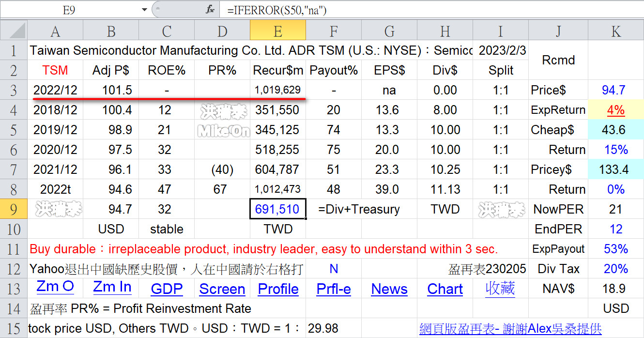The width and height of the screenshot is (644, 338).
Task: Select Price$ value 94.7 in column K
Action: click(616, 90)
